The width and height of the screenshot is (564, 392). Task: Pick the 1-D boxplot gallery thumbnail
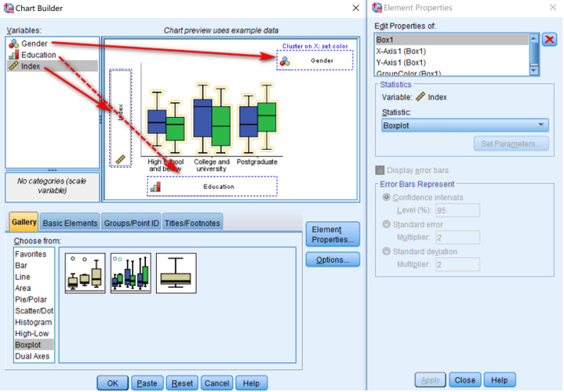click(x=176, y=273)
